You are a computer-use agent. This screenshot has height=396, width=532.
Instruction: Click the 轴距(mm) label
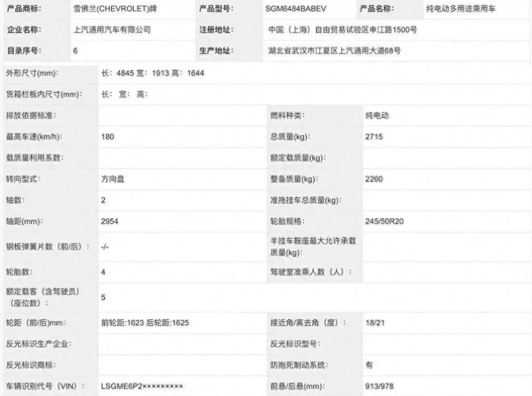click(24, 221)
